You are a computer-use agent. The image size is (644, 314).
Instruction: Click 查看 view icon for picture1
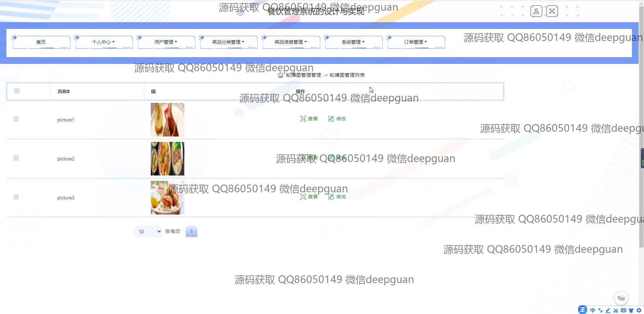point(303,119)
